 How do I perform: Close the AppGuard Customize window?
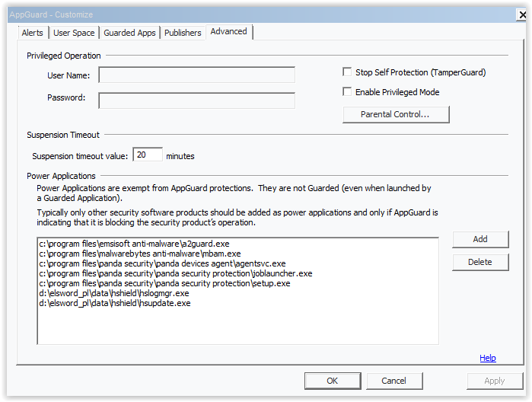point(521,14)
